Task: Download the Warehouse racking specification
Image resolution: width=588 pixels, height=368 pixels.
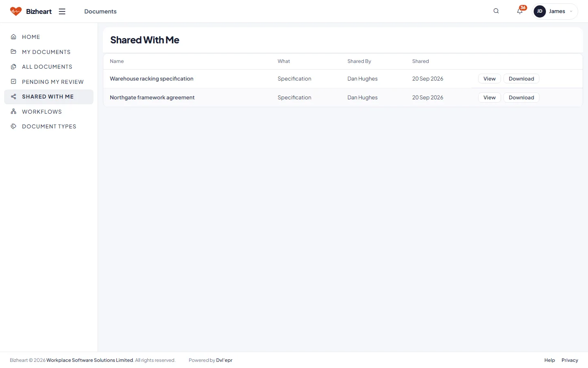Action: coord(521,79)
